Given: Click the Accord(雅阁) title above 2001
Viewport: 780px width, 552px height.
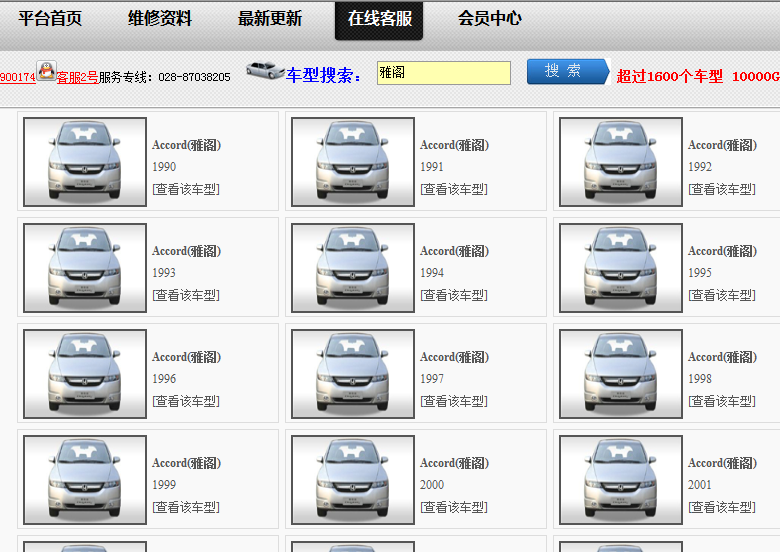Looking at the screenshot, I should [x=722, y=462].
